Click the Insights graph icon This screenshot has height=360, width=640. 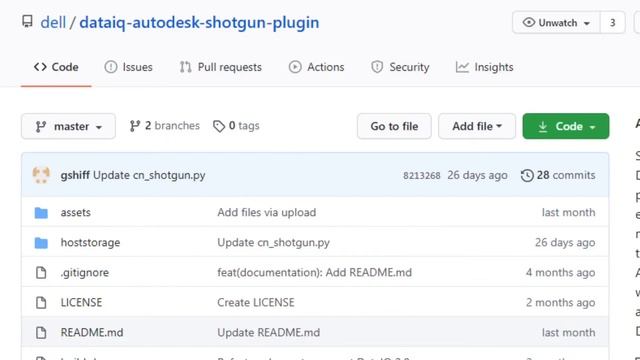[462, 67]
